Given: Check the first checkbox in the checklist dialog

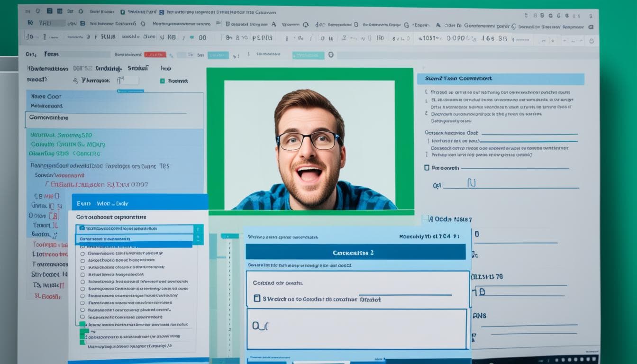Looking at the screenshot, I should 82,254.
